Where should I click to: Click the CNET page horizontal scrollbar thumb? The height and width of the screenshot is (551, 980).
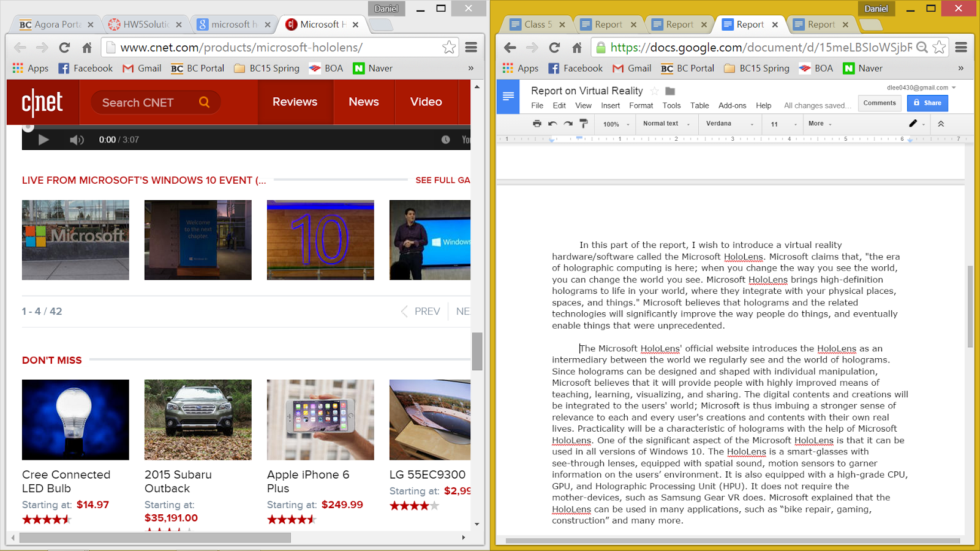click(155, 538)
